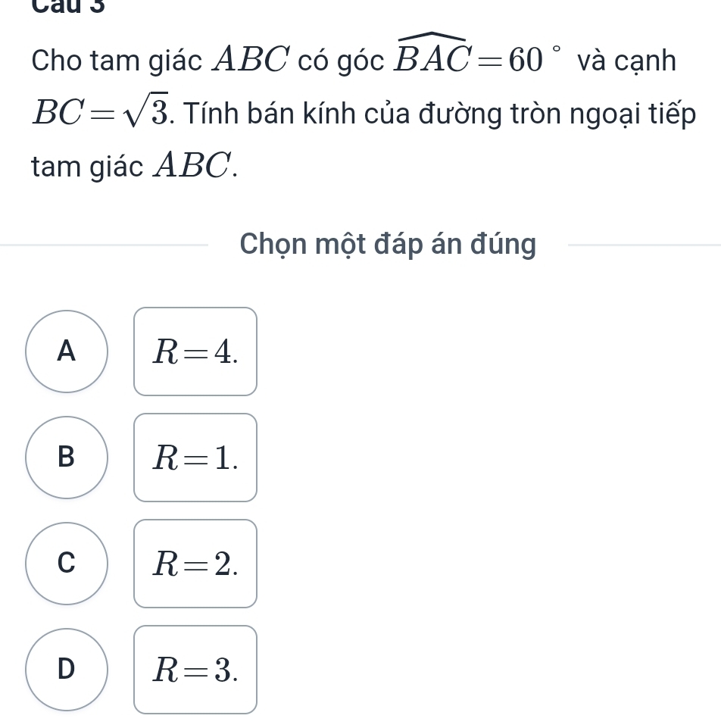The height and width of the screenshot is (728, 721).
Task: Choose the answer box R=2
Action: tap(195, 563)
